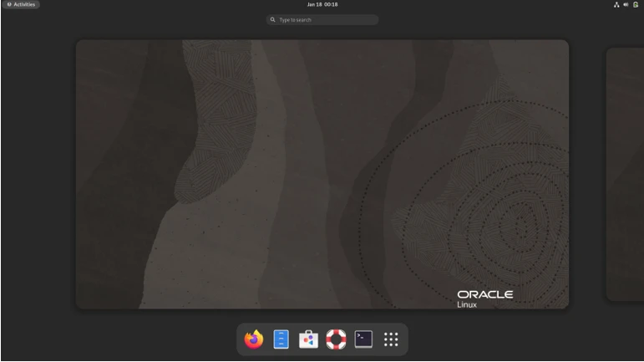
Task: Show all applications grid
Action: click(391, 339)
